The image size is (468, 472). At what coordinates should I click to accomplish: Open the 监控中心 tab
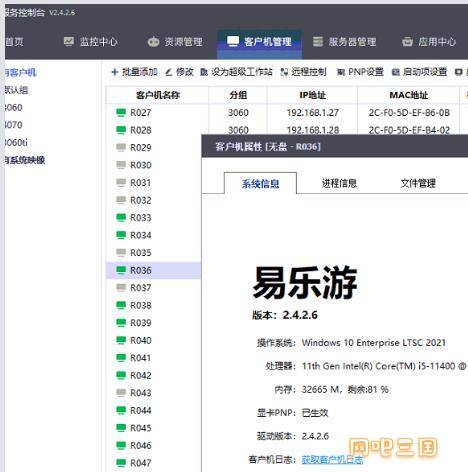pos(90,42)
